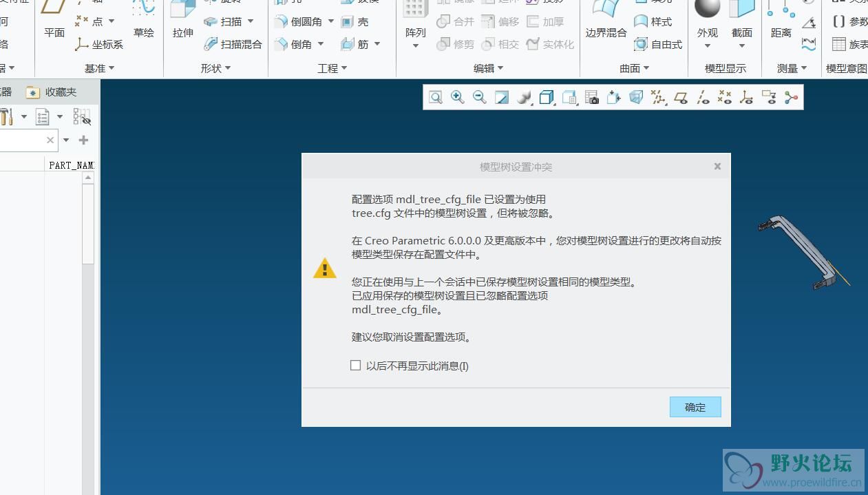This screenshot has width=868, height=495.
Task: Select the 扫描混合 (Swept Blend) tool
Action: tap(233, 44)
